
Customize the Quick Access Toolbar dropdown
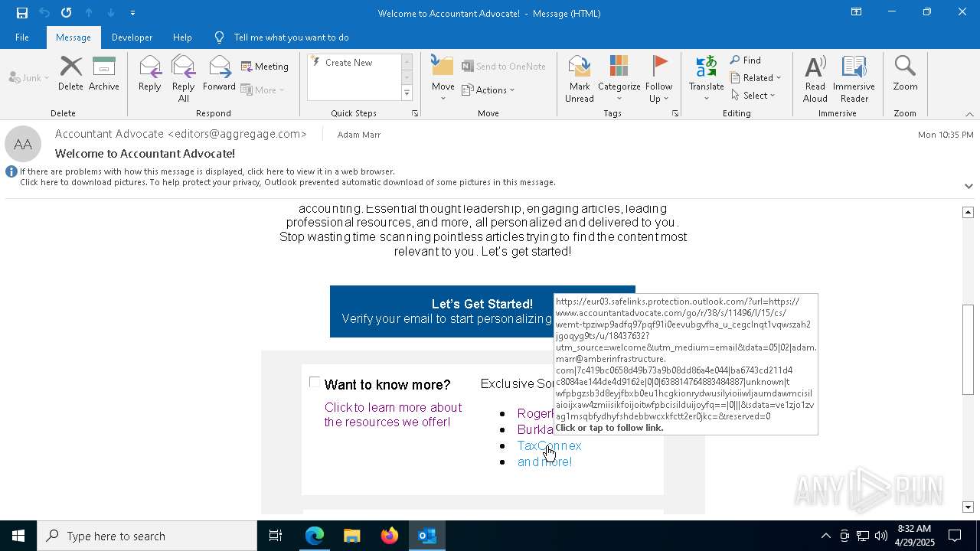tap(132, 13)
